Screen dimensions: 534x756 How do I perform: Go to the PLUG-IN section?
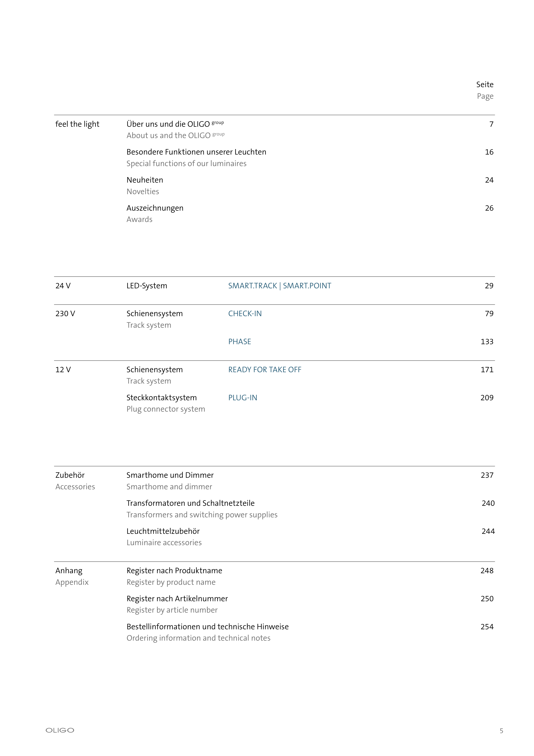pyautogui.click(x=243, y=398)
